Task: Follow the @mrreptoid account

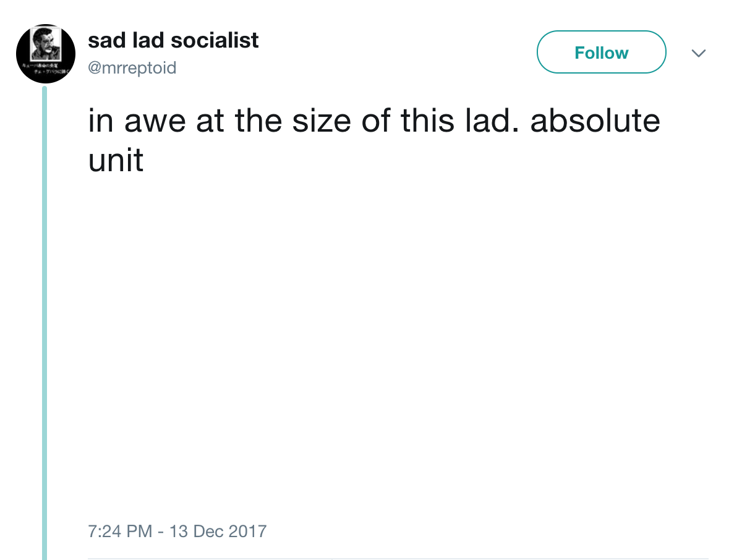Action: 601,53
